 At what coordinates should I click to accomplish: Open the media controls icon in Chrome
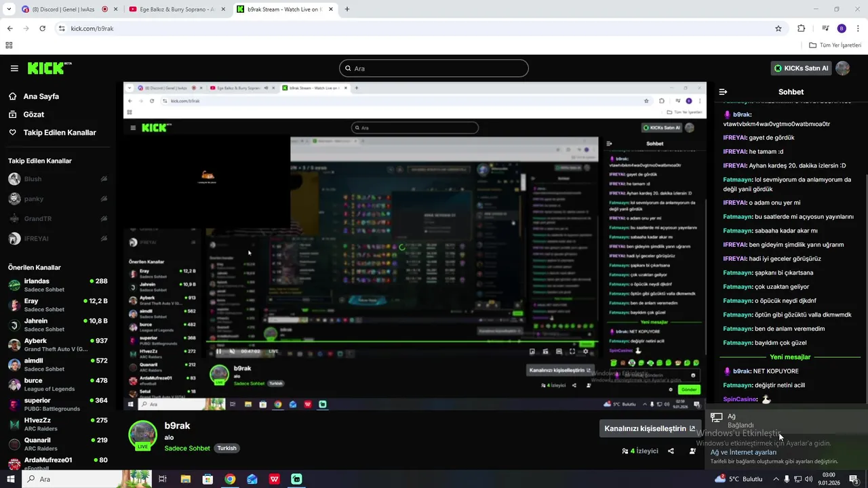pos(825,28)
